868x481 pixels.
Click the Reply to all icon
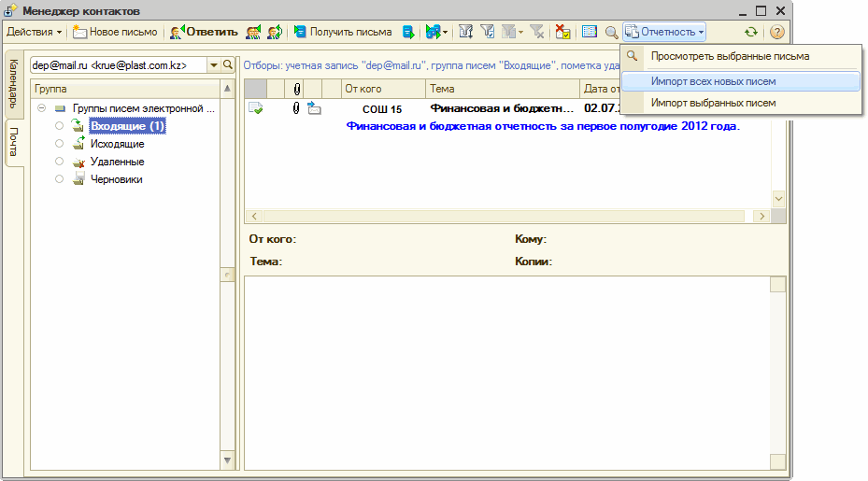pos(253,32)
